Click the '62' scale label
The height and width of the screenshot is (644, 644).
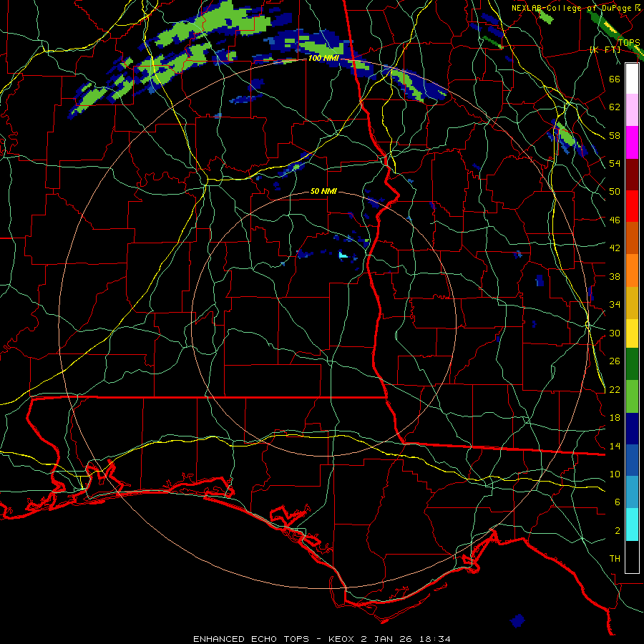tap(615, 107)
